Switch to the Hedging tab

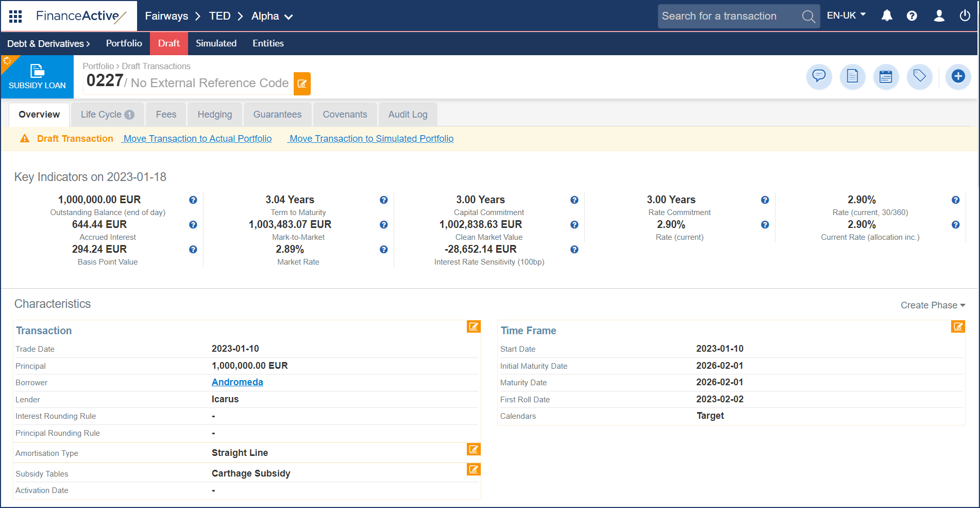click(x=215, y=114)
